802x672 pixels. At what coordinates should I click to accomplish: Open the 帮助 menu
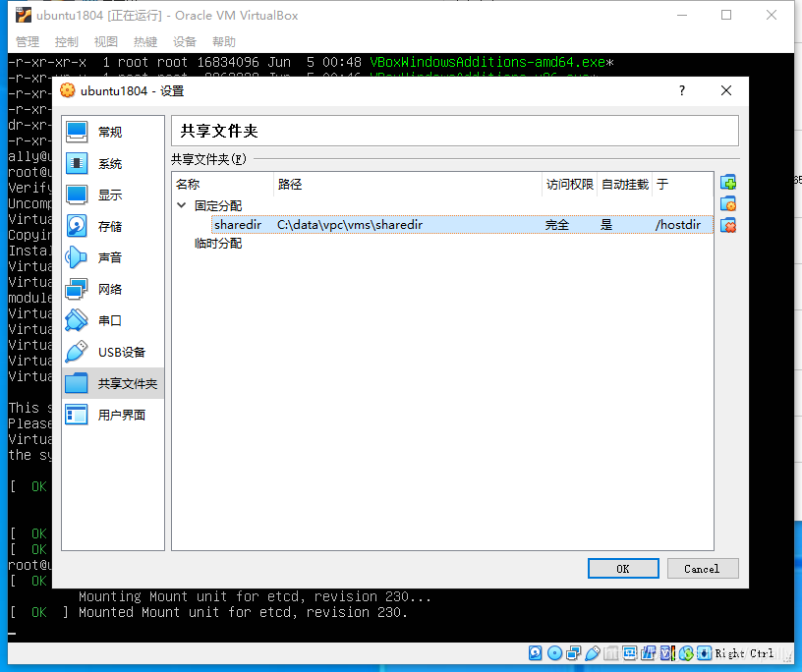[x=224, y=41]
